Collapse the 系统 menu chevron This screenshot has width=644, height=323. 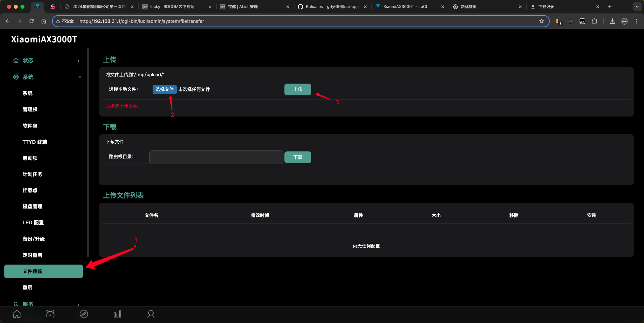[80, 77]
